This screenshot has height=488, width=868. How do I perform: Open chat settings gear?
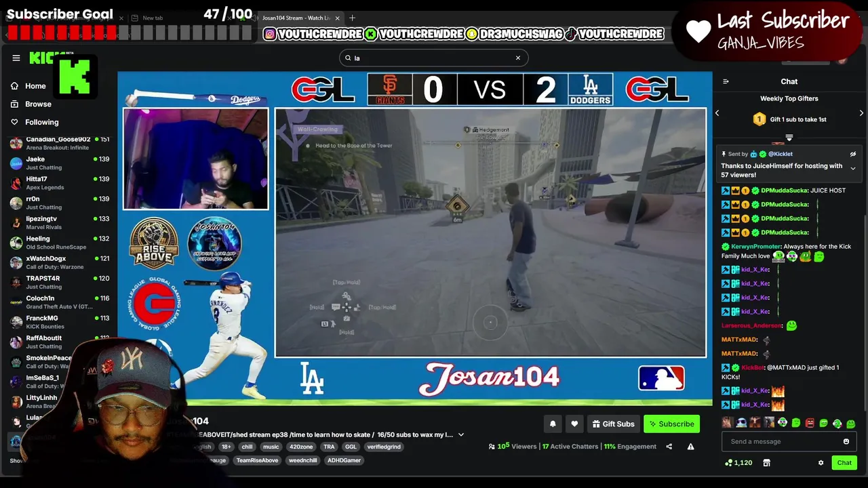pyautogui.click(x=821, y=463)
